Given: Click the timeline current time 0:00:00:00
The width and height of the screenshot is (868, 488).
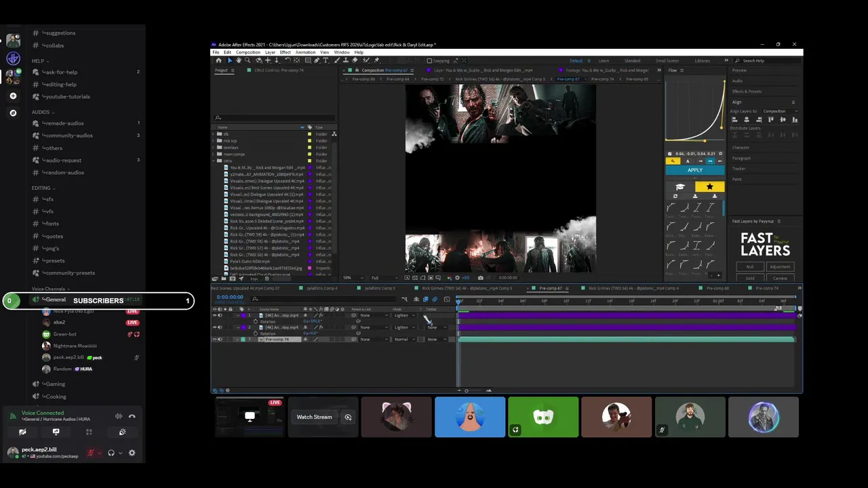Looking at the screenshot, I should coord(230,297).
